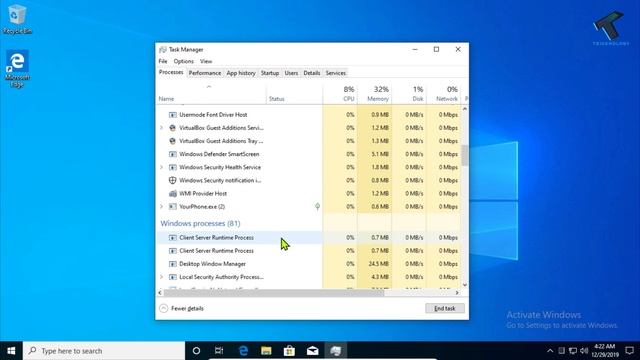Viewport: 640px width, 360px height.
Task: Switch to the Startup tab
Action: pyautogui.click(x=270, y=73)
